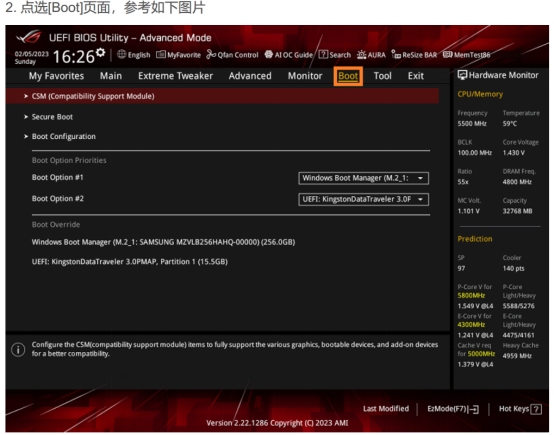
Task: Open the Hot Keys help button
Action: click(x=520, y=409)
